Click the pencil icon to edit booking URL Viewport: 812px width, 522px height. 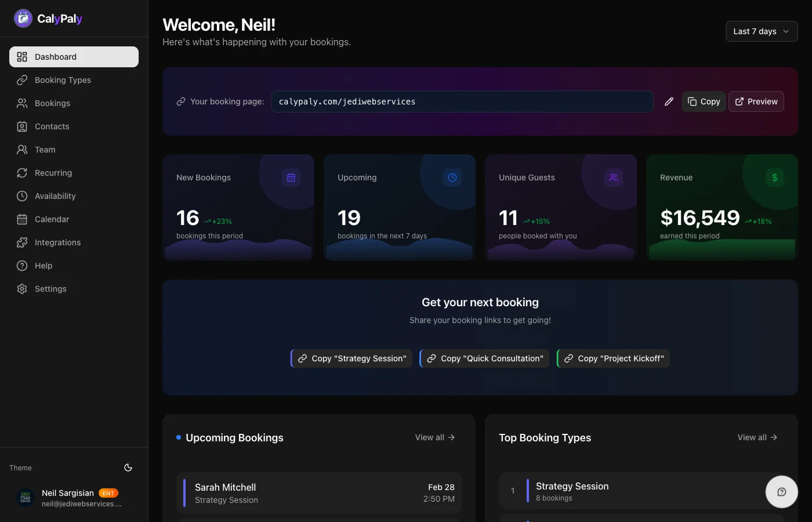pos(669,101)
